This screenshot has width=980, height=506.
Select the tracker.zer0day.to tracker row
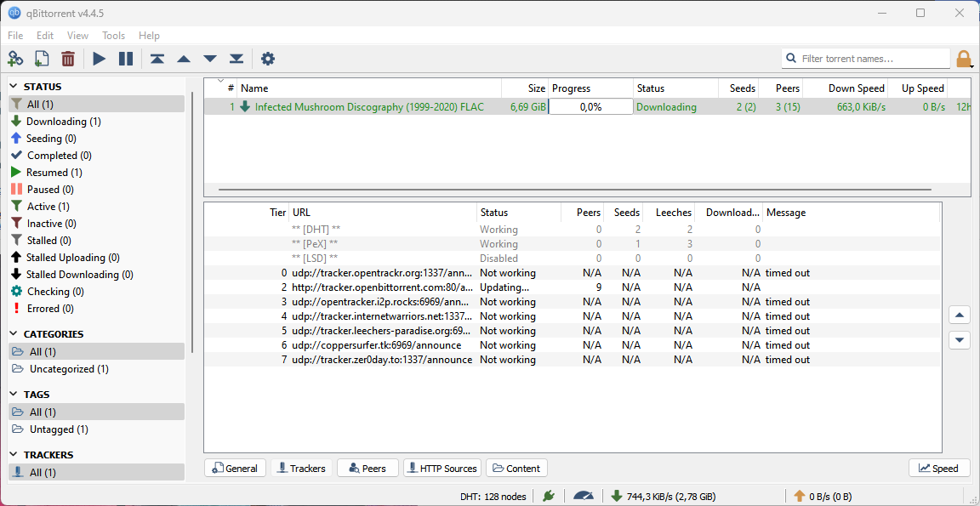[572, 359]
